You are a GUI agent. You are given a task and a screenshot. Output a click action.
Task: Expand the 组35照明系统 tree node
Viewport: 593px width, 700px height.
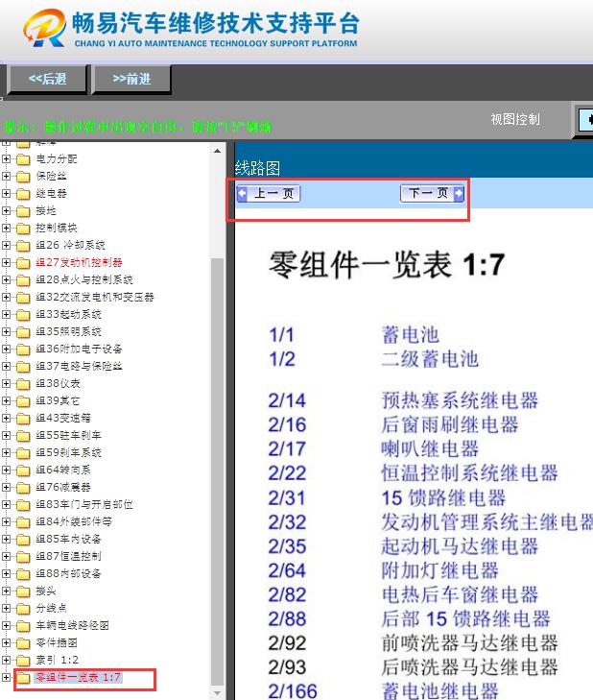(6, 331)
